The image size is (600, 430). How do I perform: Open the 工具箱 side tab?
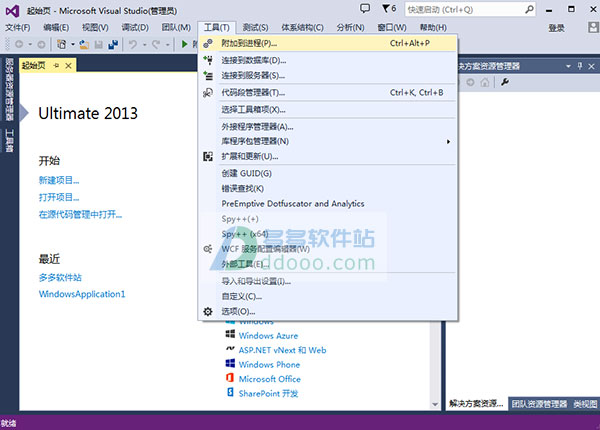coord(9,141)
